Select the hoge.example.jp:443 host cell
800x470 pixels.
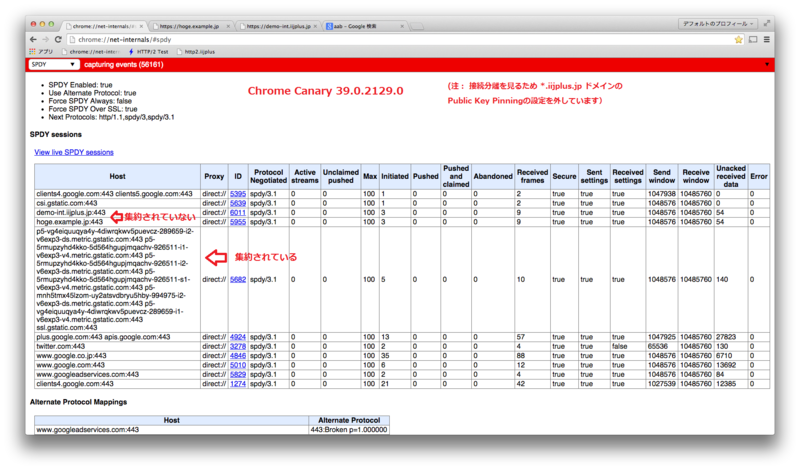click(x=117, y=222)
